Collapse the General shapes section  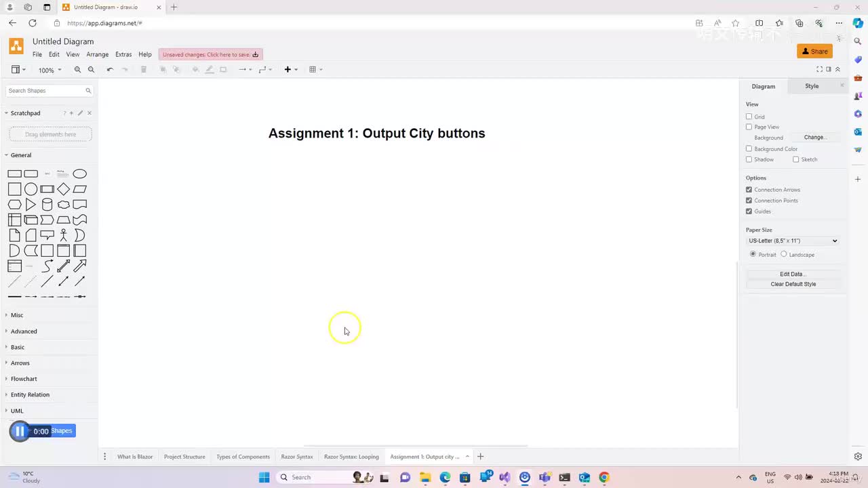pyautogui.click(x=21, y=155)
